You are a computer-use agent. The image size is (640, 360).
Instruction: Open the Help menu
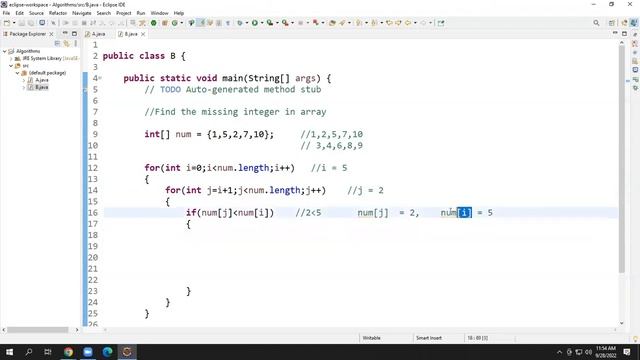click(179, 13)
